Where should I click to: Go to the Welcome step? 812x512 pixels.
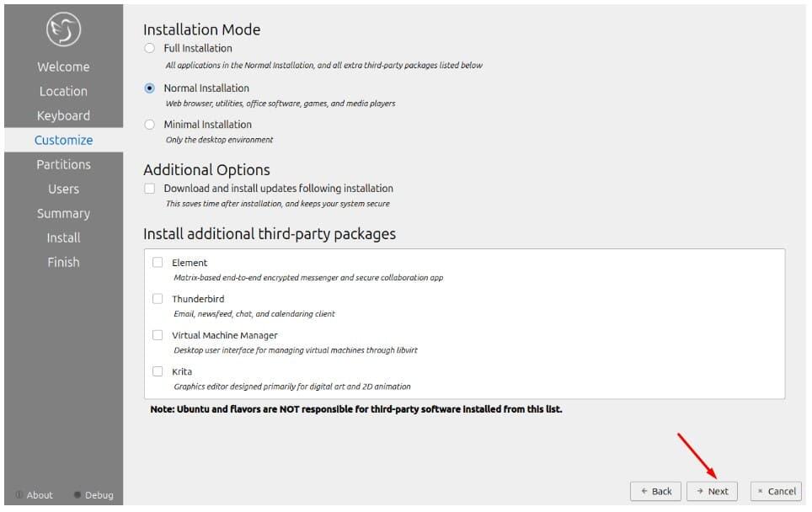coord(63,67)
